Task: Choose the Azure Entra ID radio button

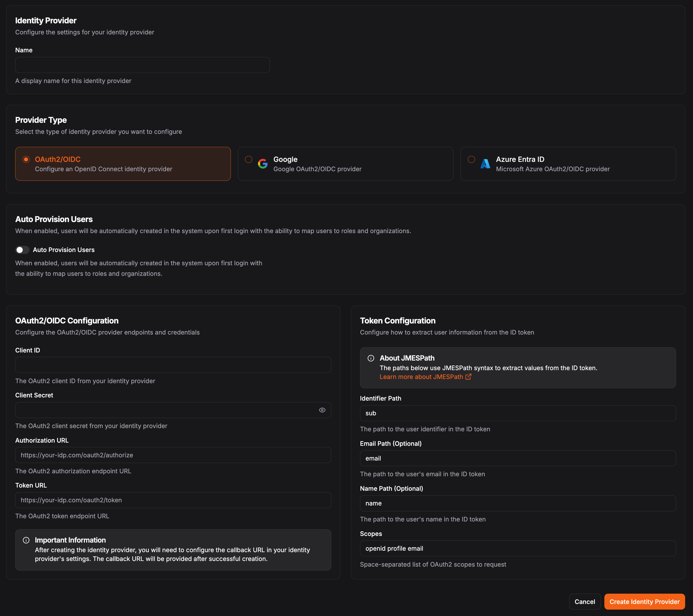Action: click(x=471, y=159)
